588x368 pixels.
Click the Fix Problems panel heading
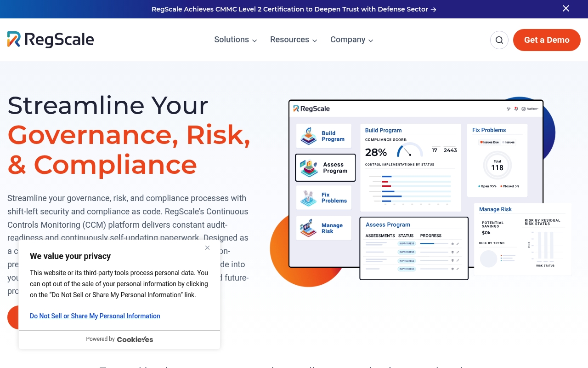[489, 130]
